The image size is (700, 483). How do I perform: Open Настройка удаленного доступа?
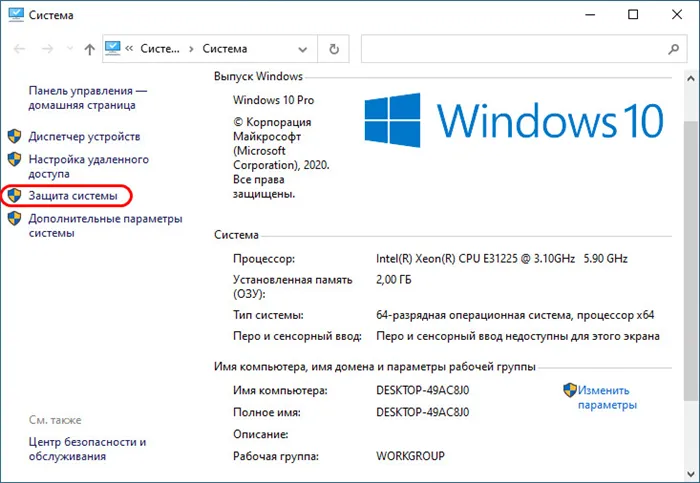click(88, 167)
